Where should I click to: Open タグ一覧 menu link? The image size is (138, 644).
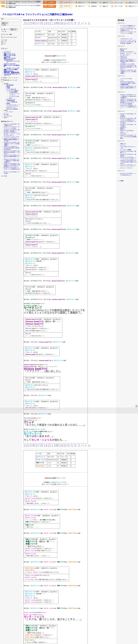6,115
